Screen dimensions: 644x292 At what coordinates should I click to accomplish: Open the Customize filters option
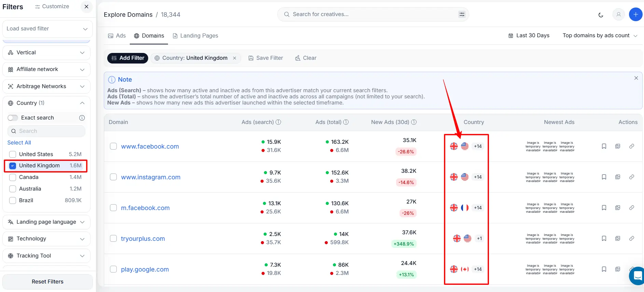tap(52, 6)
